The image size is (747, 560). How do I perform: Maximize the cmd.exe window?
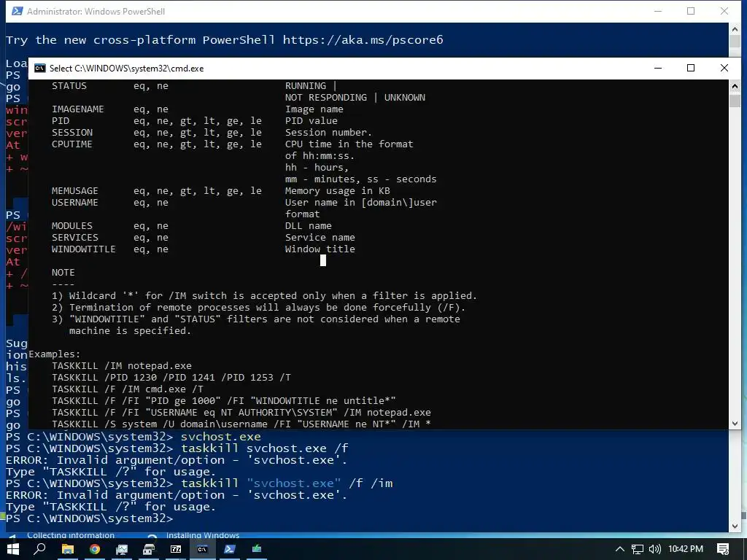[691, 68]
